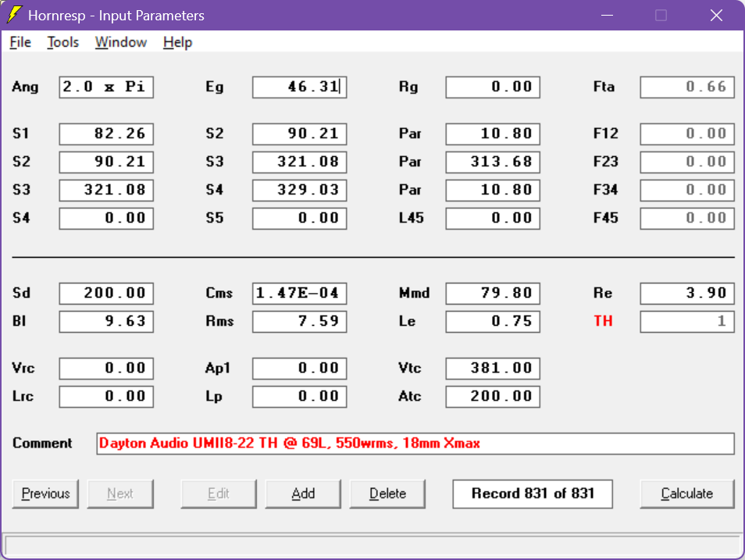Select the Rg input field
Screen dimensions: 745x560
point(493,87)
